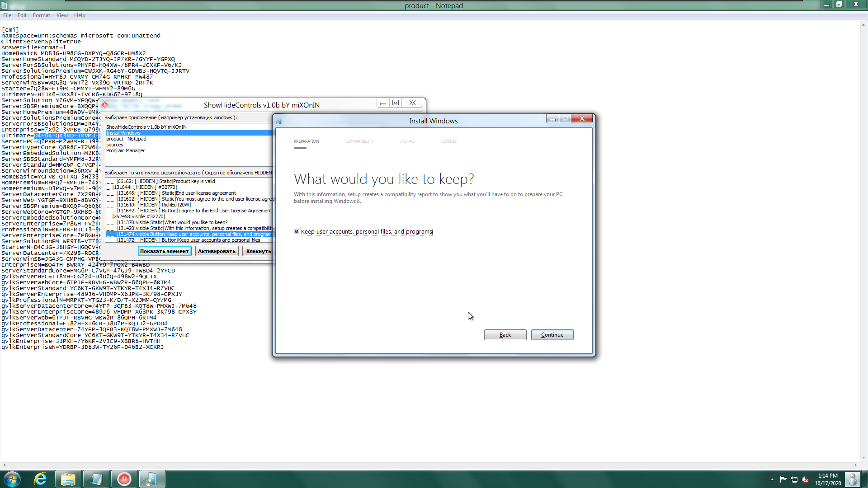
Task: Click the '[cmi]' header line in Notepad
Action: click(10, 30)
